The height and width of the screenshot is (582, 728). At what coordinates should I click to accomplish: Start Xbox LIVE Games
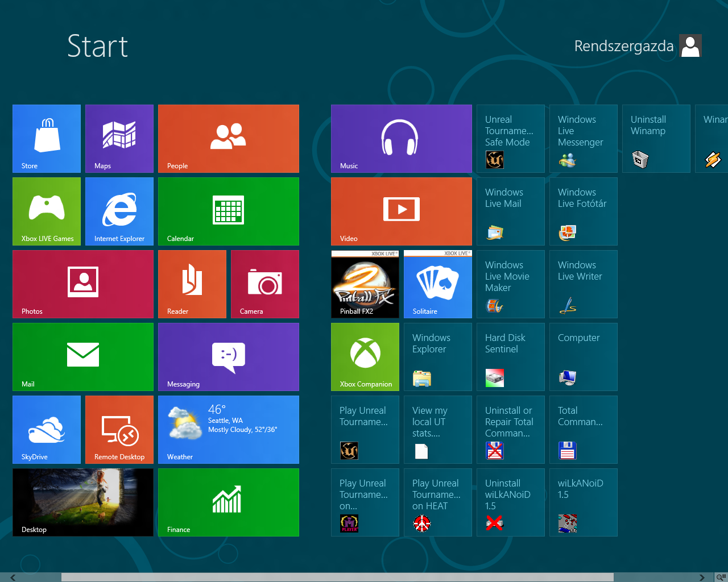point(46,211)
